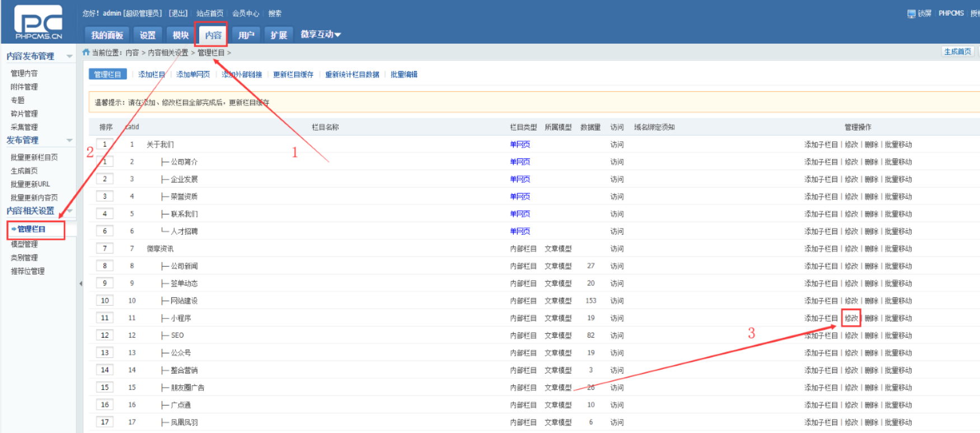The height and width of the screenshot is (433, 980).
Task: Click 访问 link for 关于我们 row
Action: [617, 145]
